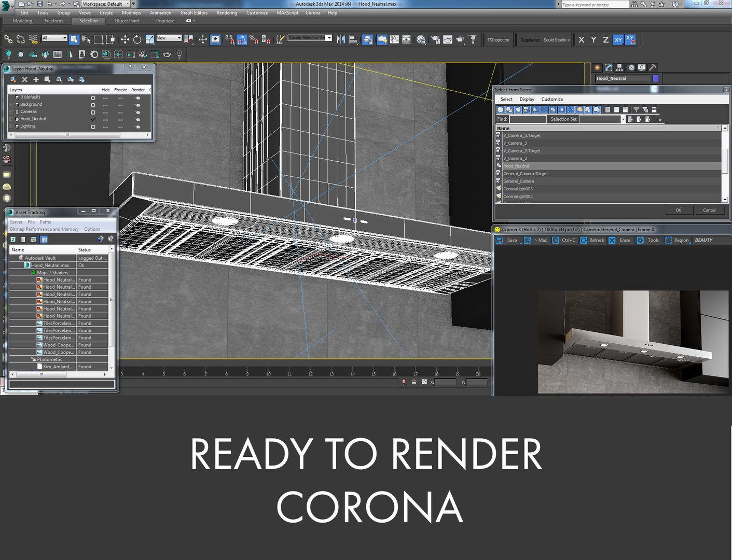The image size is (732, 560).
Task: Open the Modifiers menu
Action: tap(131, 13)
